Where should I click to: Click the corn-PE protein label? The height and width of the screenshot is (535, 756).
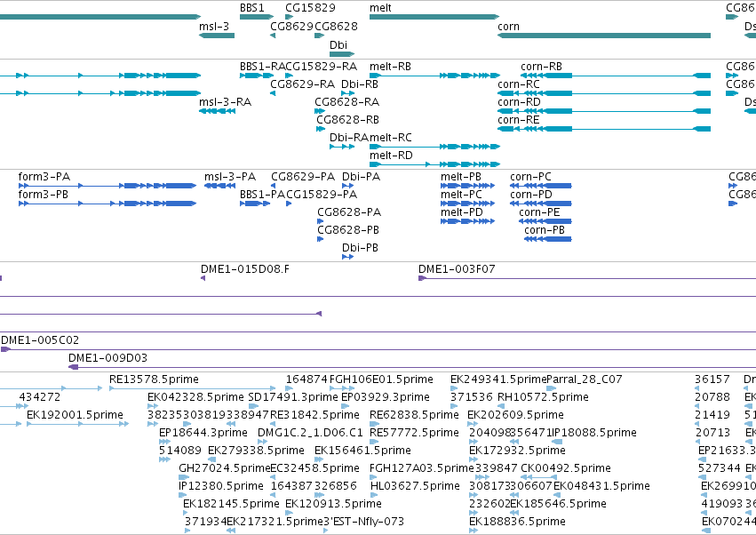539,212
